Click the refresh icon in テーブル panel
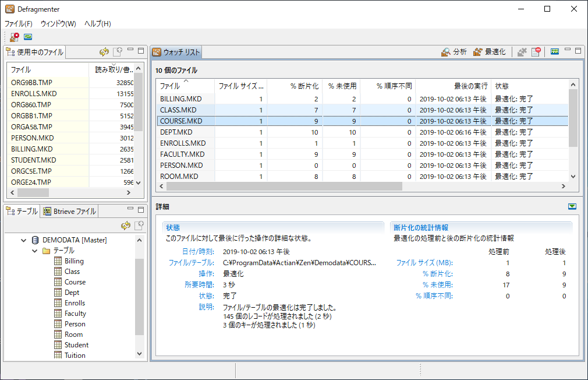The image size is (588, 380). pyautogui.click(x=125, y=226)
